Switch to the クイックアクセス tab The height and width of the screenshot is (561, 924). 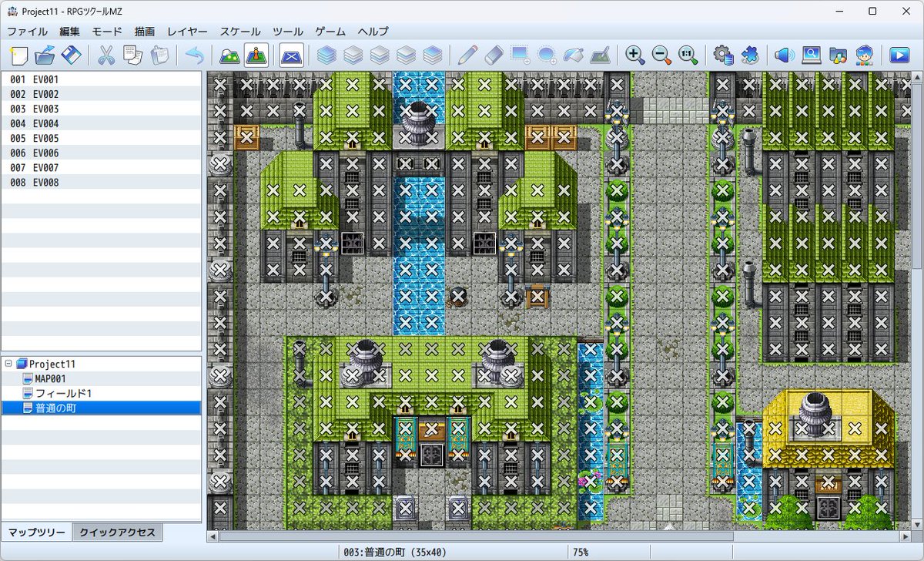coord(117,532)
